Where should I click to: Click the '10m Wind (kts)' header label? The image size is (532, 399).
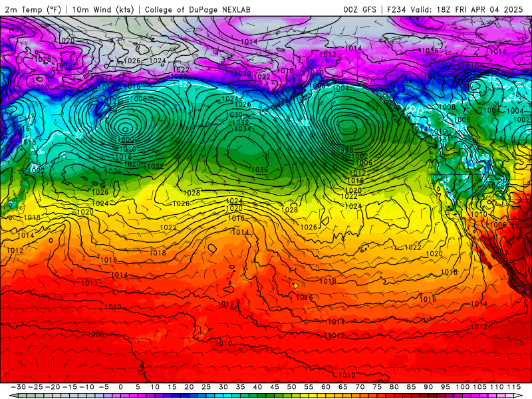[103, 9]
